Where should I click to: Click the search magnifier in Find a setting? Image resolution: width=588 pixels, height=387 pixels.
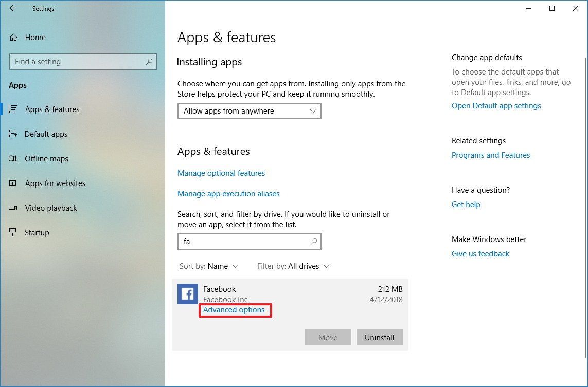pyautogui.click(x=149, y=61)
